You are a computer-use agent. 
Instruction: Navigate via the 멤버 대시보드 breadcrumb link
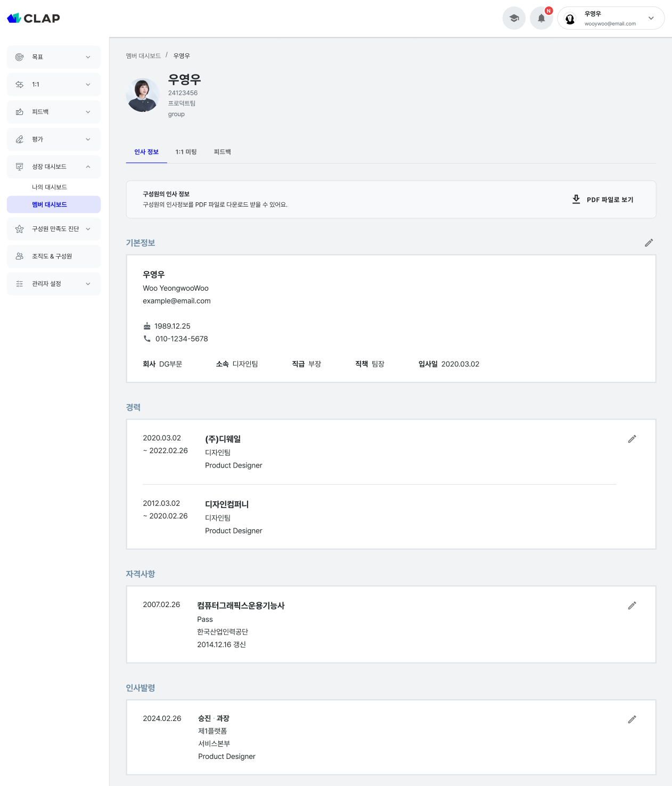click(x=143, y=55)
